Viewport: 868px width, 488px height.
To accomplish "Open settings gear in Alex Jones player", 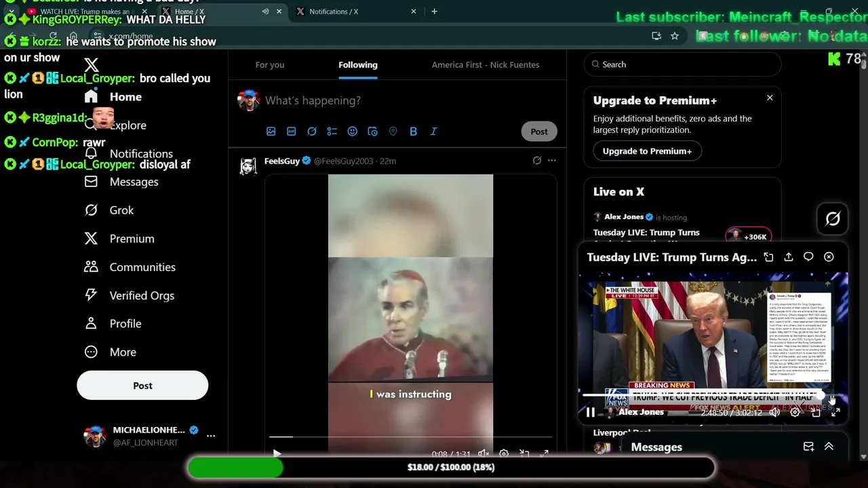I will [795, 412].
